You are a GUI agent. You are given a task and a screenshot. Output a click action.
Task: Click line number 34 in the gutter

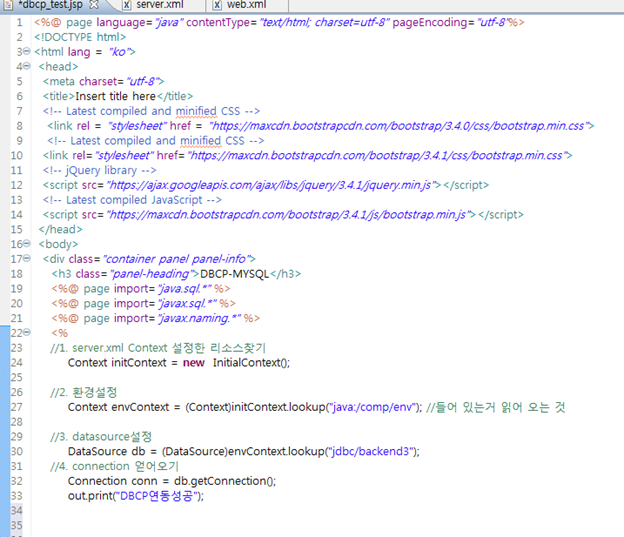(16, 510)
